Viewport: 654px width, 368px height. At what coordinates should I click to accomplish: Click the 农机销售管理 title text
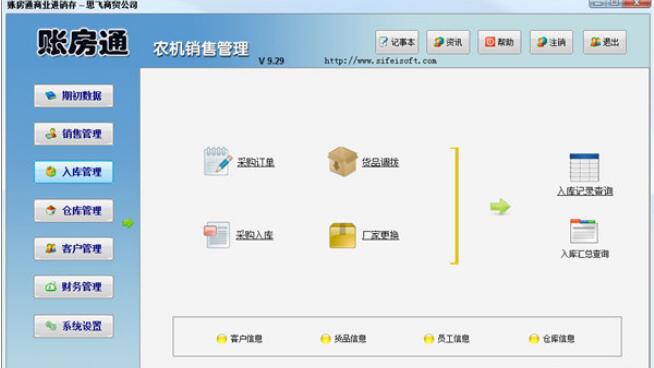[x=201, y=49]
